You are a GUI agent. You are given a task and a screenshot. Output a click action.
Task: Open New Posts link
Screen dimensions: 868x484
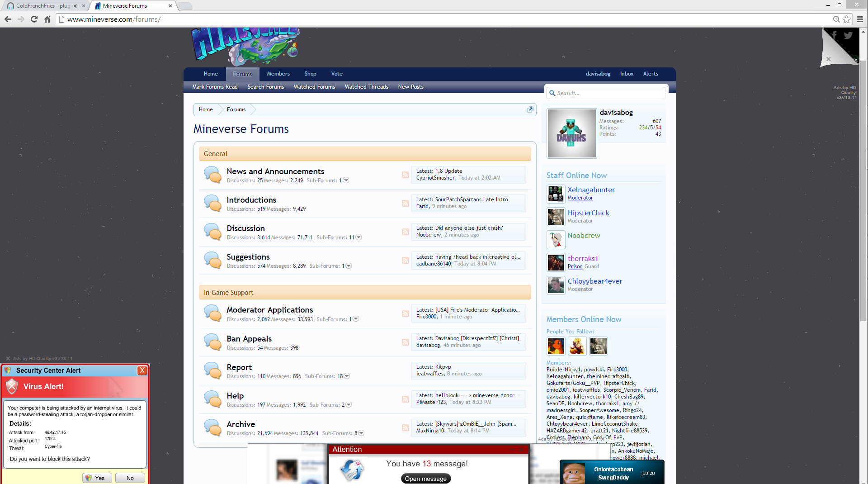point(410,87)
